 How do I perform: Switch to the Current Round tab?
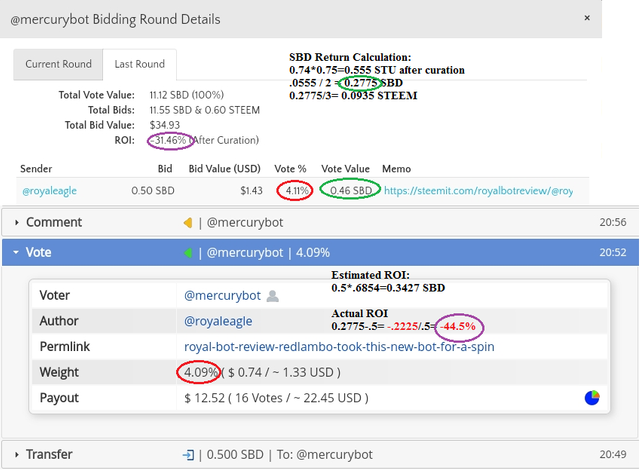pyautogui.click(x=58, y=64)
